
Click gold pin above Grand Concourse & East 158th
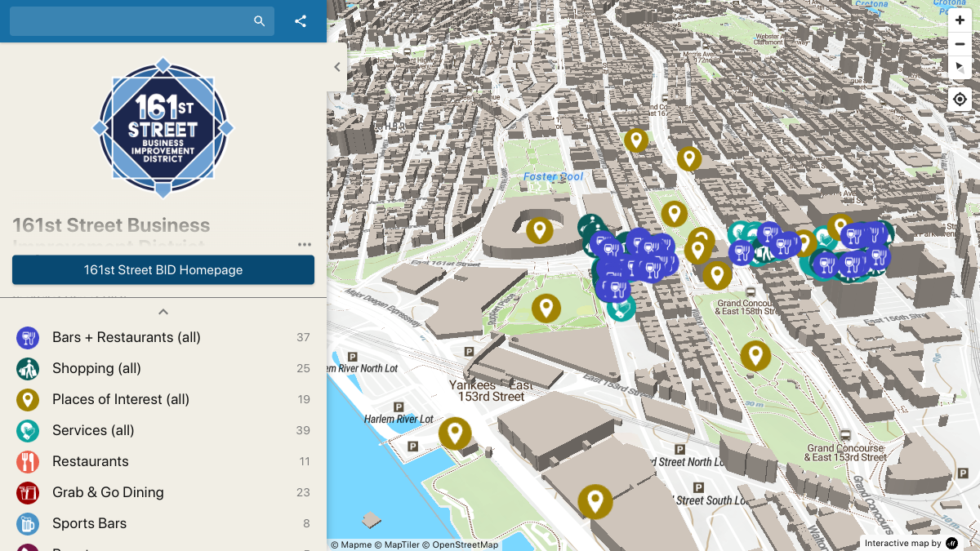(x=717, y=275)
